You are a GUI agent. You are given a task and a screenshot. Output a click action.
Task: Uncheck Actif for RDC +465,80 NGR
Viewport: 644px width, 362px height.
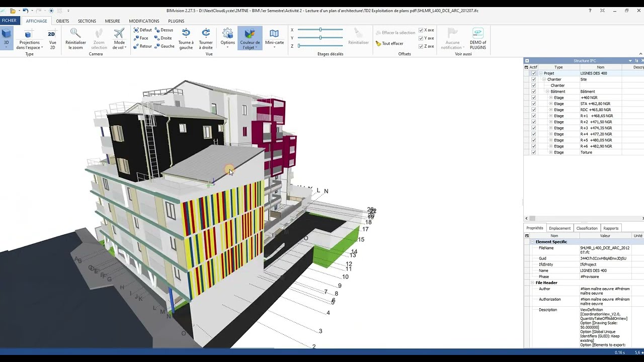534,110
